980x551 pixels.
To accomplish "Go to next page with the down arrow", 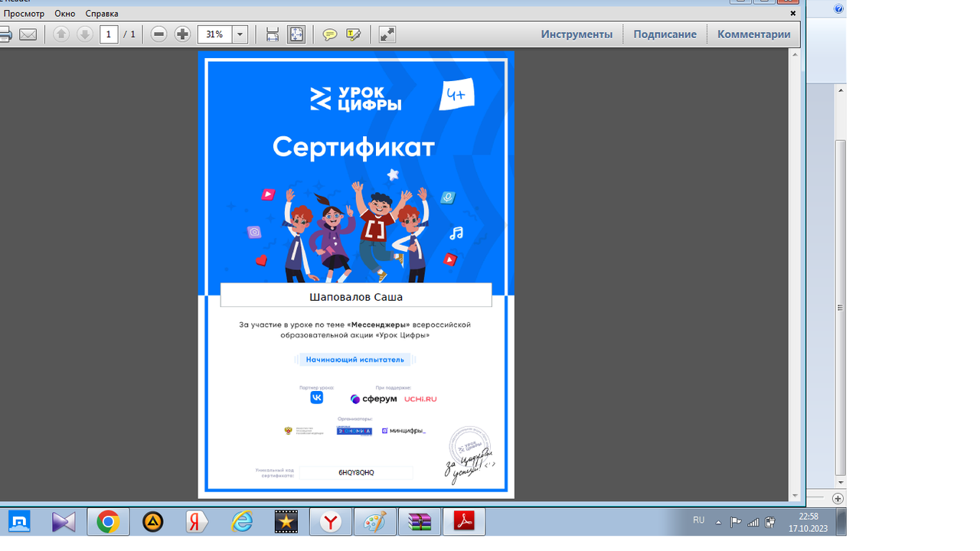I will pos(85,34).
